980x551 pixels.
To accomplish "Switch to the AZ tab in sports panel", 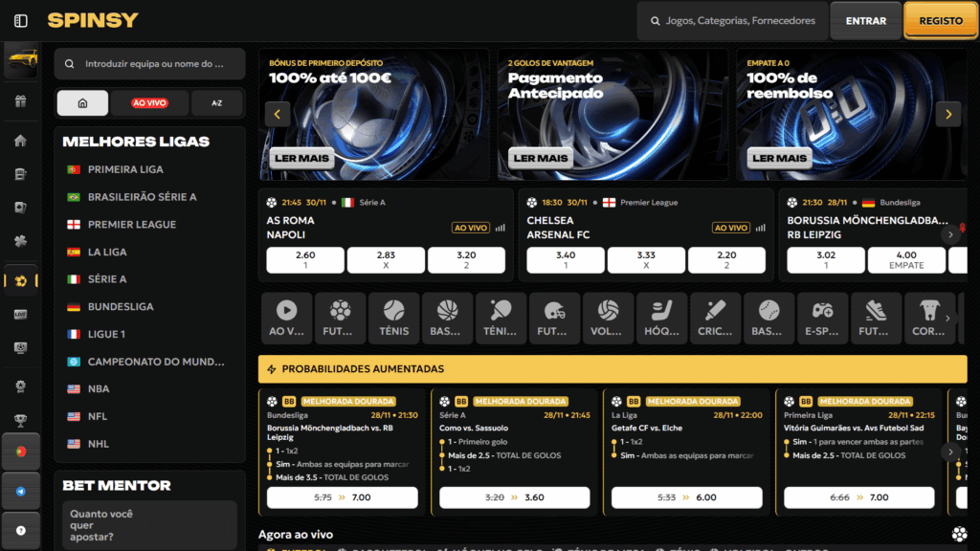I will (217, 103).
